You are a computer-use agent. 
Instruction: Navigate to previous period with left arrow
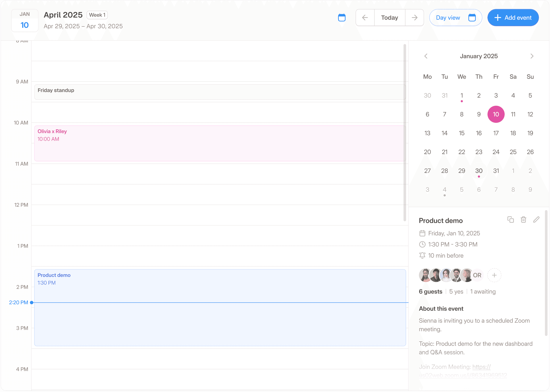tap(365, 17)
